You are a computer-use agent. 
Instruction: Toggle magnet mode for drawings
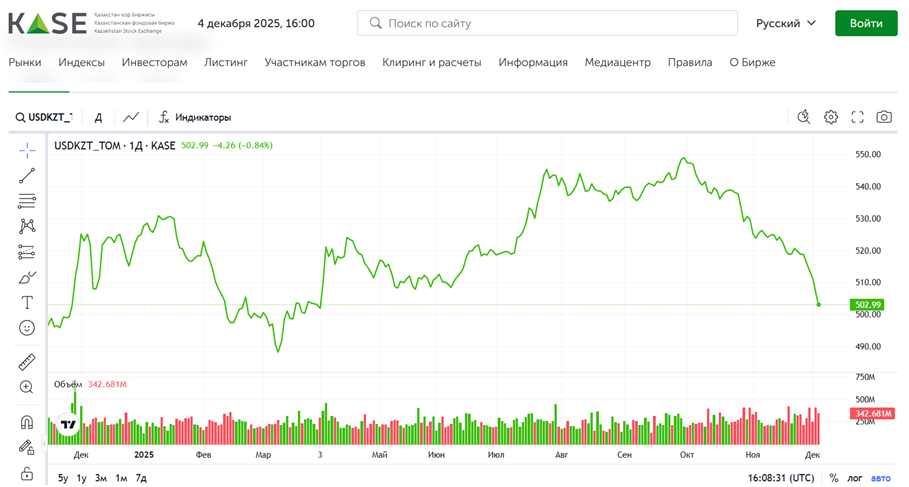point(27,421)
